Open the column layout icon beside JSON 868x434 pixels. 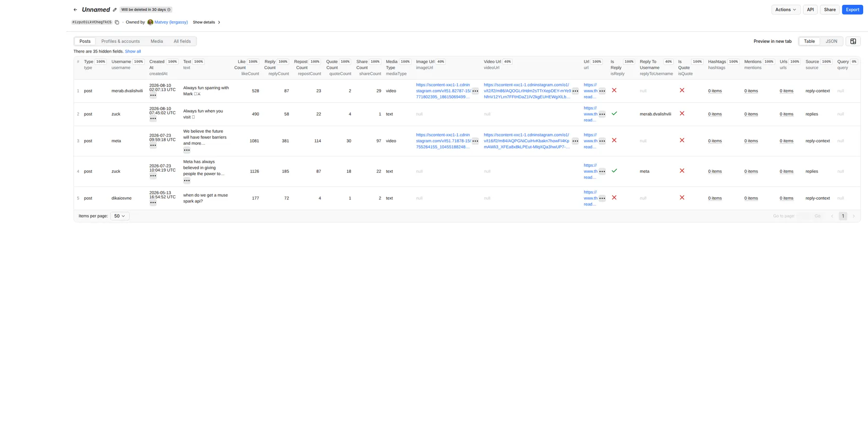point(853,41)
